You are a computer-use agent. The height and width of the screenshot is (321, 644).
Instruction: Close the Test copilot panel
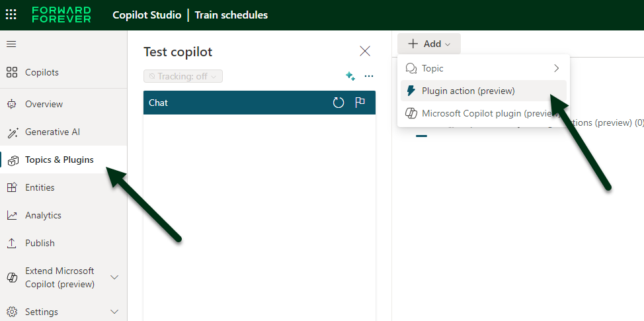[364, 51]
